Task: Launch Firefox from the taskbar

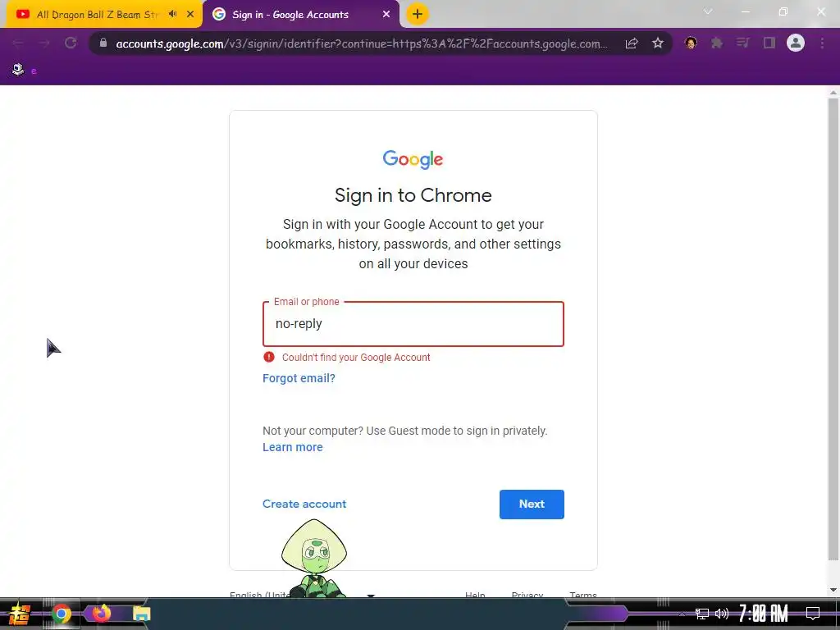Action: pyautogui.click(x=101, y=614)
